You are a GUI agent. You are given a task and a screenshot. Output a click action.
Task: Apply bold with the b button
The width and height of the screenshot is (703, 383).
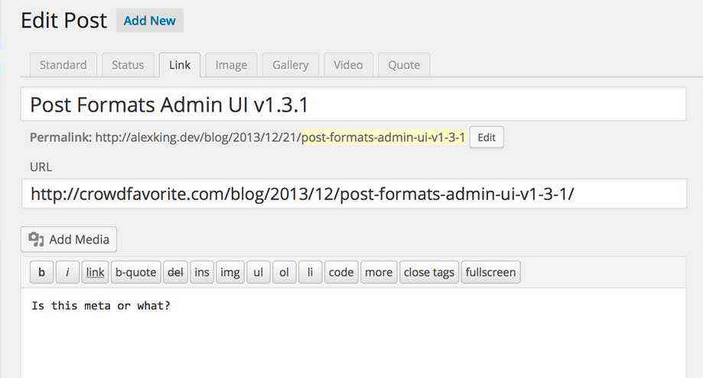point(42,272)
